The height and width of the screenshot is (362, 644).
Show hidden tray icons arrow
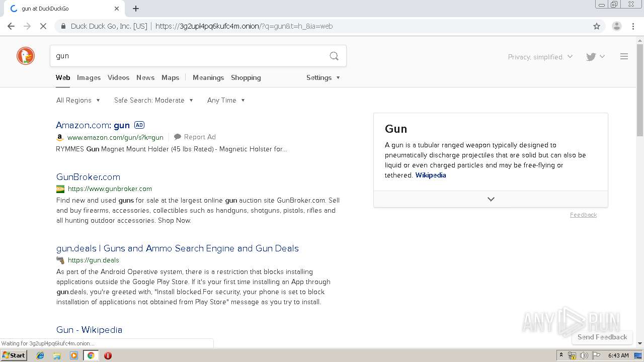tap(561, 355)
